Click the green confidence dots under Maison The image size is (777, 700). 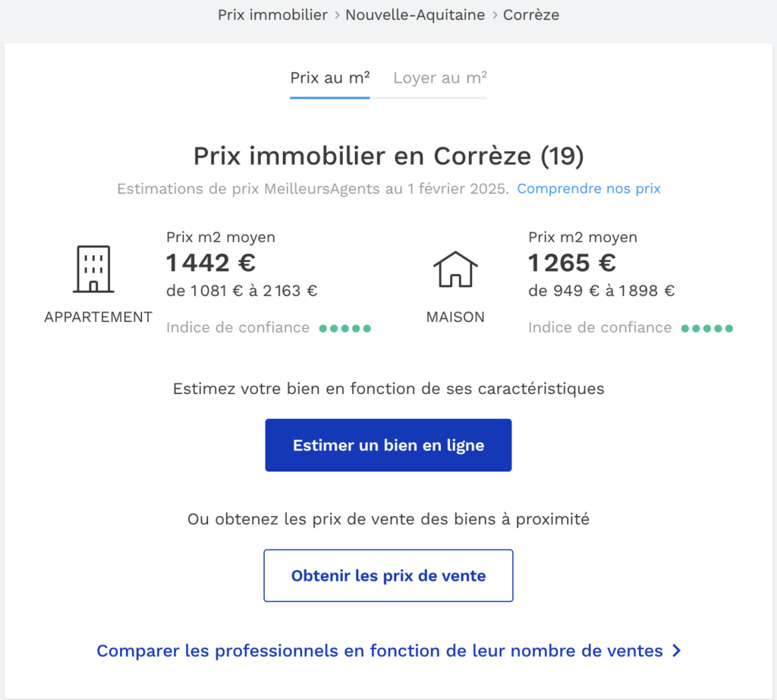[x=707, y=329]
